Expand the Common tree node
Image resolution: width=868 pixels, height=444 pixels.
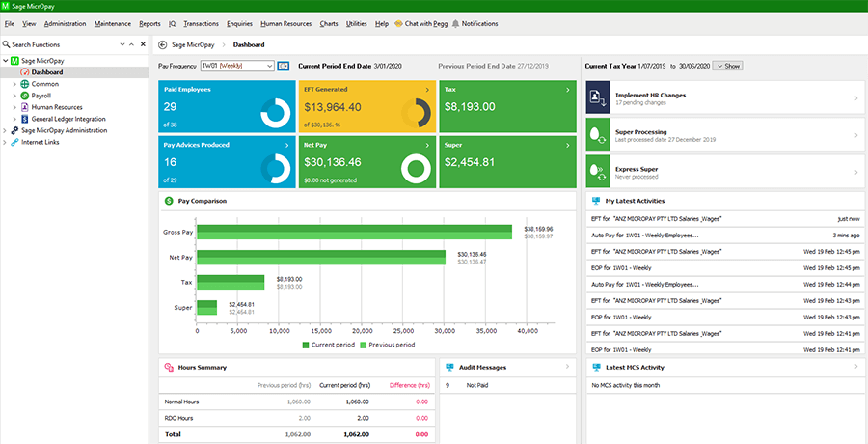pyautogui.click(x=14, y=84)
